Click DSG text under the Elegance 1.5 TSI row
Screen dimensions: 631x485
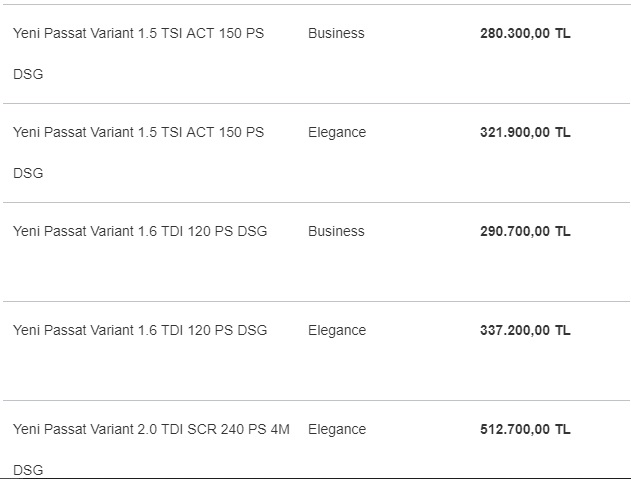tap(28, 173)
